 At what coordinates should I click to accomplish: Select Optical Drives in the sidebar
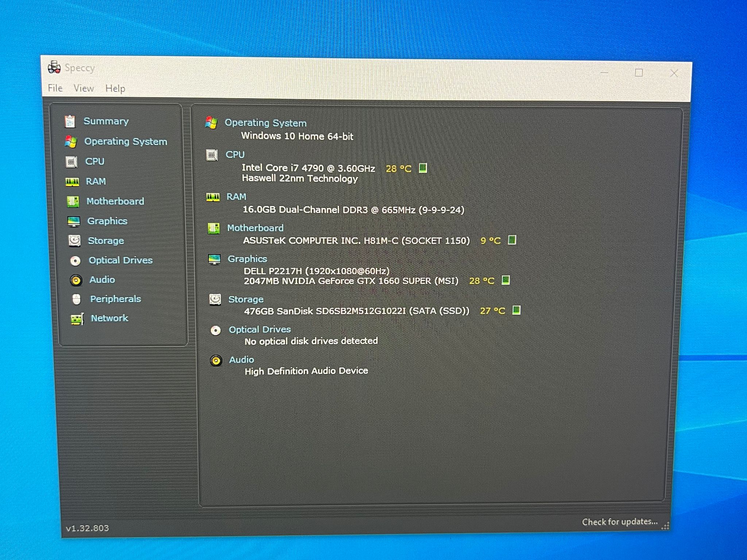[121, 260]
